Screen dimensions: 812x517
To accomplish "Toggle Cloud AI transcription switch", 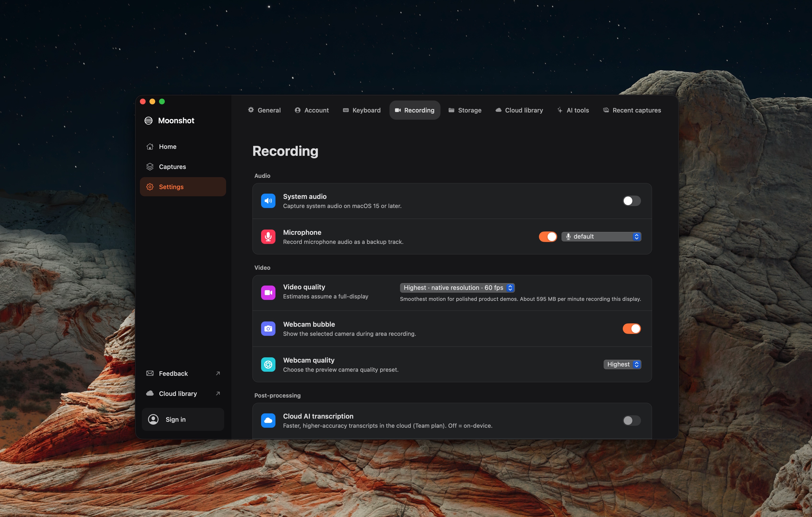I will [x=632, y=420].
